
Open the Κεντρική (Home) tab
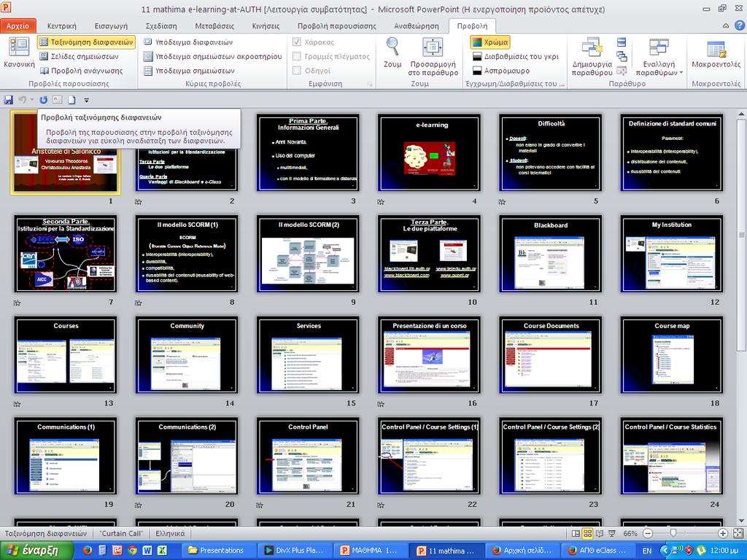click(x=61, y=26)
